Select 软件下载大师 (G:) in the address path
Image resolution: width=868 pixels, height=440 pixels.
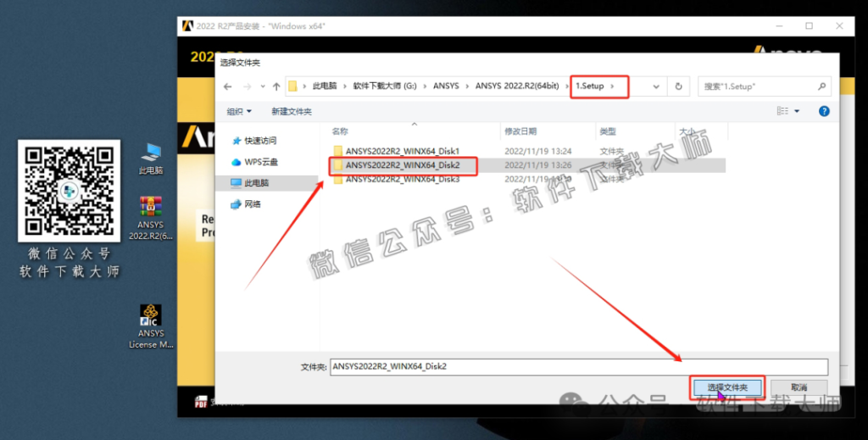[385, 86]
